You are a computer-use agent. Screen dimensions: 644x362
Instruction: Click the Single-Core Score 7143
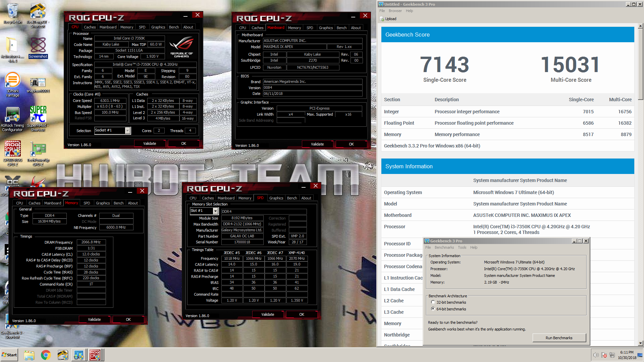point(444,64)
